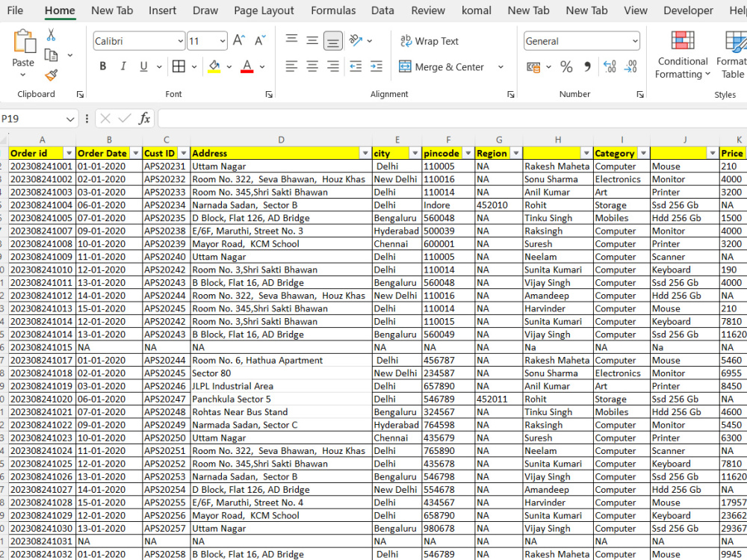Click the Orientation text angle icon

click(x=356, y=40)
